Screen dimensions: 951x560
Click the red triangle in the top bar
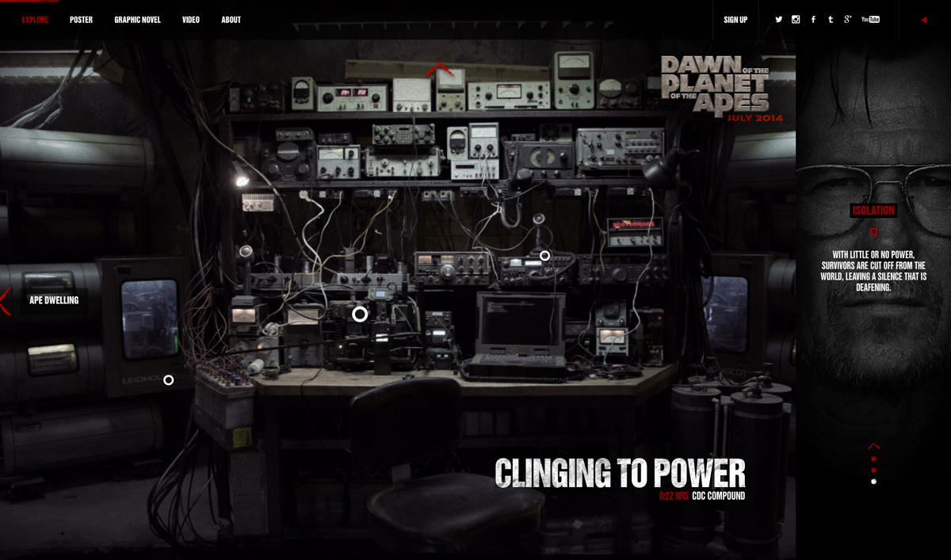tap(924, 20)
